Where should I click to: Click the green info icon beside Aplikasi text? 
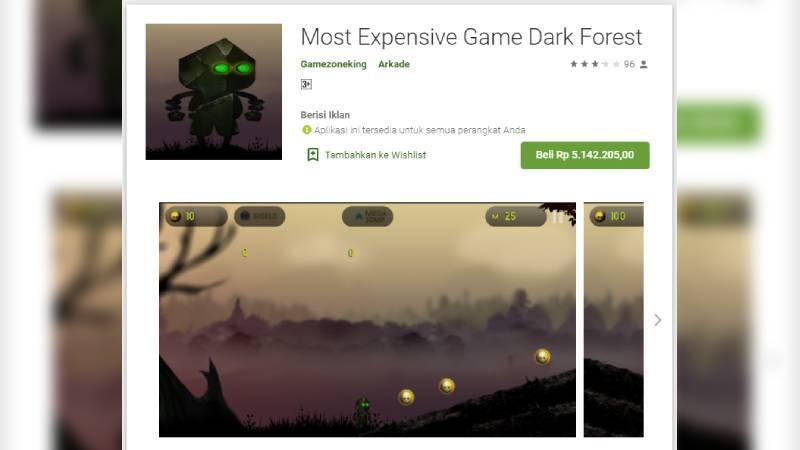307,130
